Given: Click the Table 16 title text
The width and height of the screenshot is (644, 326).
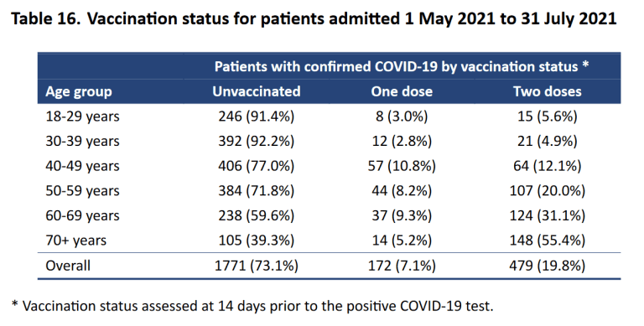Looking at the screenshot, I should click(314, 19).
